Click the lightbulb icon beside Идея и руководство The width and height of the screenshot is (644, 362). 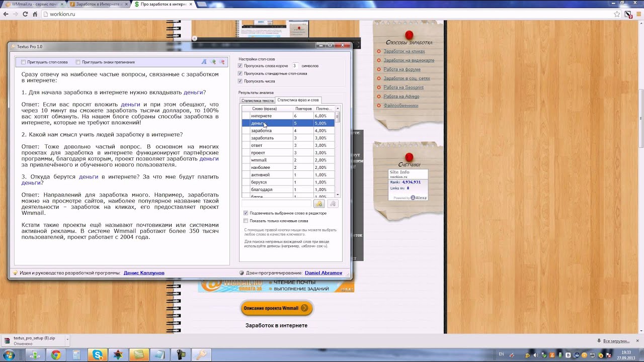click(x=15, y=273)
